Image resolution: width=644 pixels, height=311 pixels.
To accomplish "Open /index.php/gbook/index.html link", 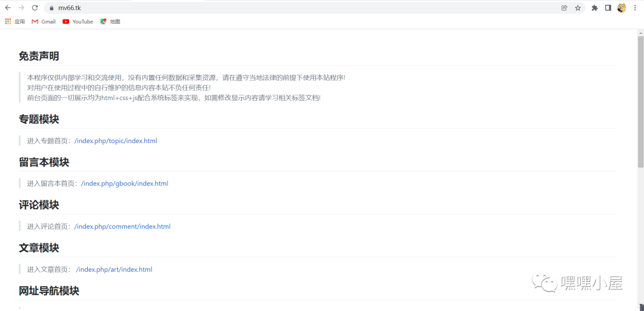I will pyautogui.click(x=125, y=184).
